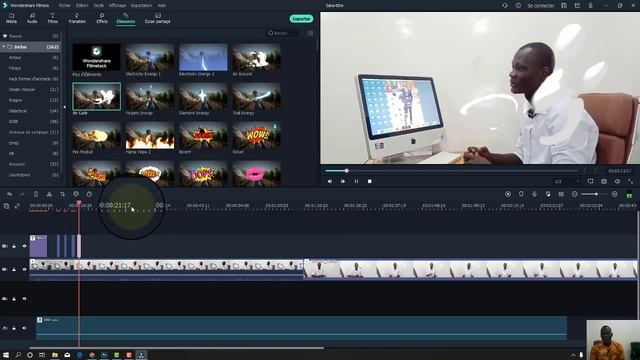The image size is (640, 360).
Task: Open the Outils menu
Action: coord(98,5)
